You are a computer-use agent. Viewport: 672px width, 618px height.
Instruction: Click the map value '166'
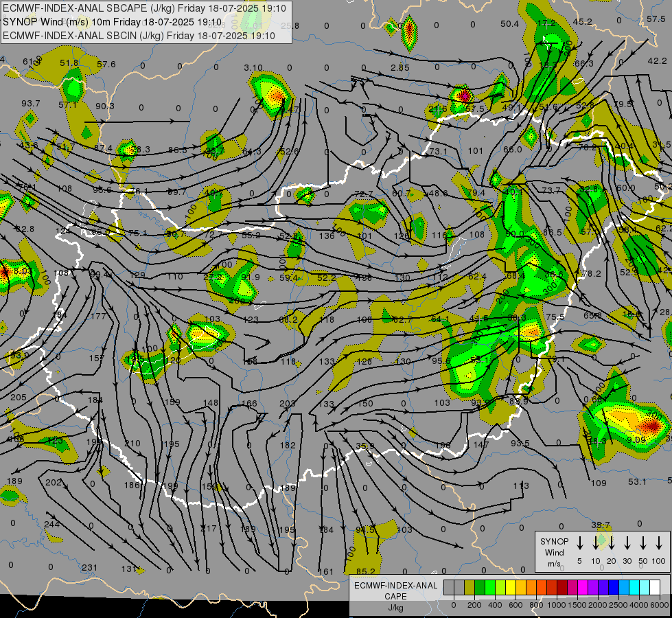(249, 404)
